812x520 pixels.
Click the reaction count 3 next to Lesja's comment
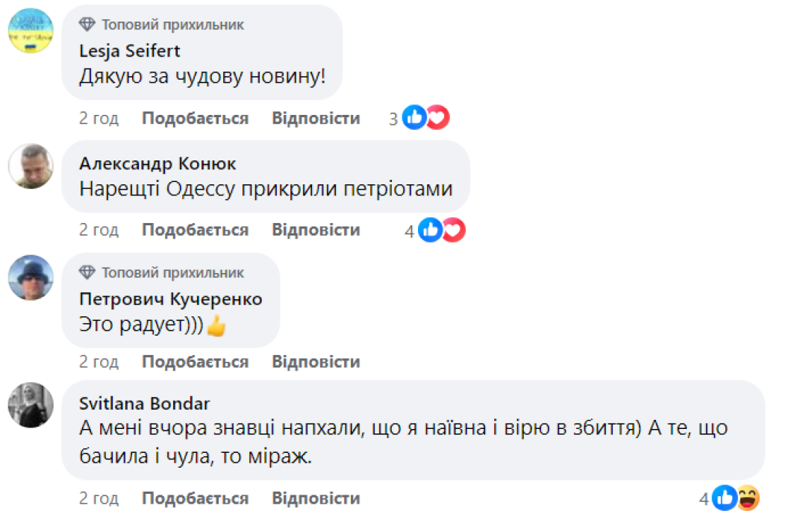click(x=393, y=117)
